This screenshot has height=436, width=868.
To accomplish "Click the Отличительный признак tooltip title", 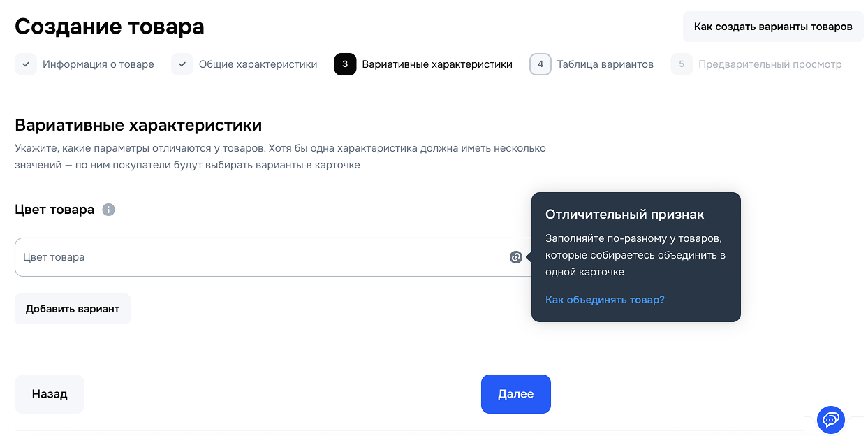I will click(625, 215).
